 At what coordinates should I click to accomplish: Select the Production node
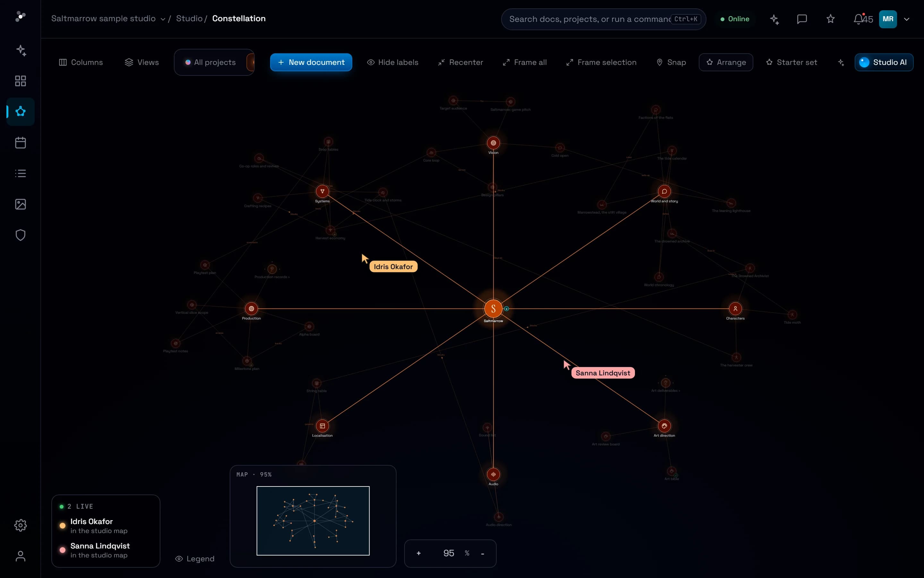(251, 309)
